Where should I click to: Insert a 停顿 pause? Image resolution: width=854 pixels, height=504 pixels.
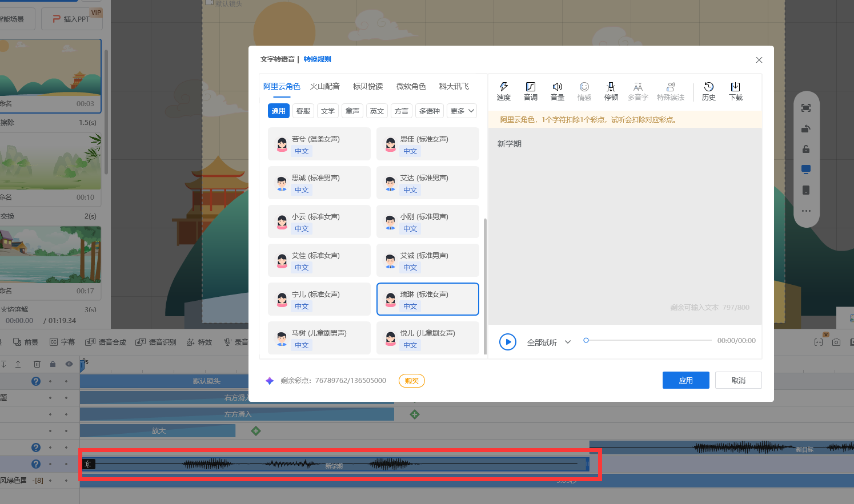pyautogui.click(x=611, y=91)
